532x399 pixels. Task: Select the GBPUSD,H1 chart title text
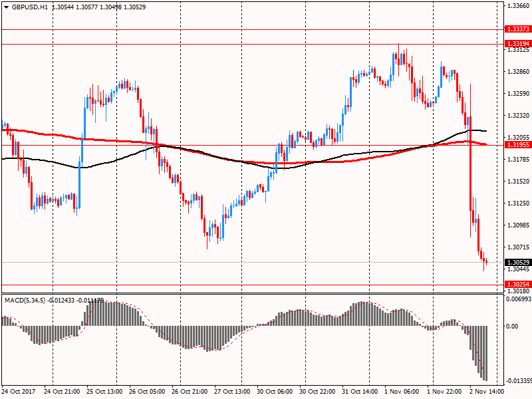(x=30, y=7)
